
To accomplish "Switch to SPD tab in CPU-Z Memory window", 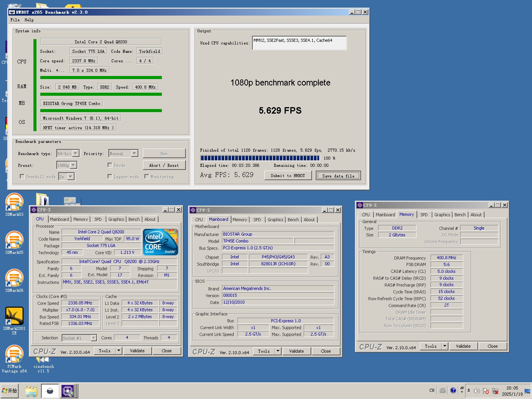I will (424, 215).
